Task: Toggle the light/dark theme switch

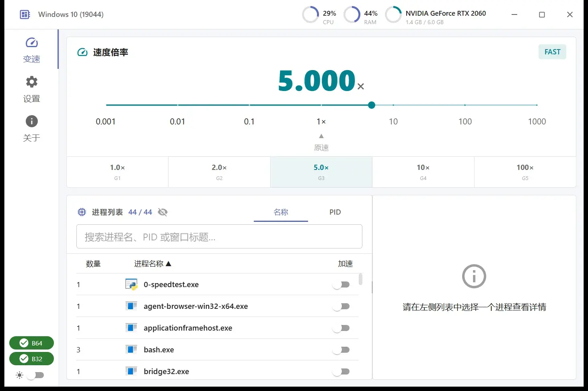Action: [x=35, y=375]
